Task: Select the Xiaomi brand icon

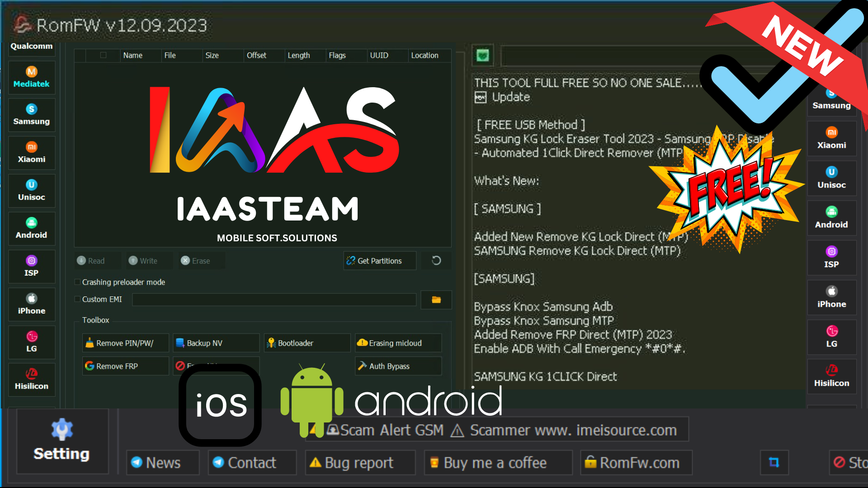Action: coord(30,151)
